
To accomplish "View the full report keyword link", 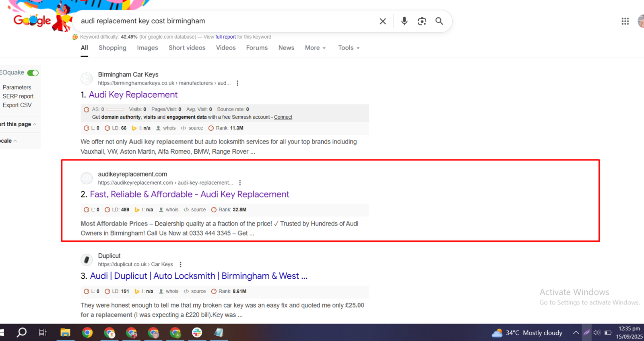I will 225,37.
